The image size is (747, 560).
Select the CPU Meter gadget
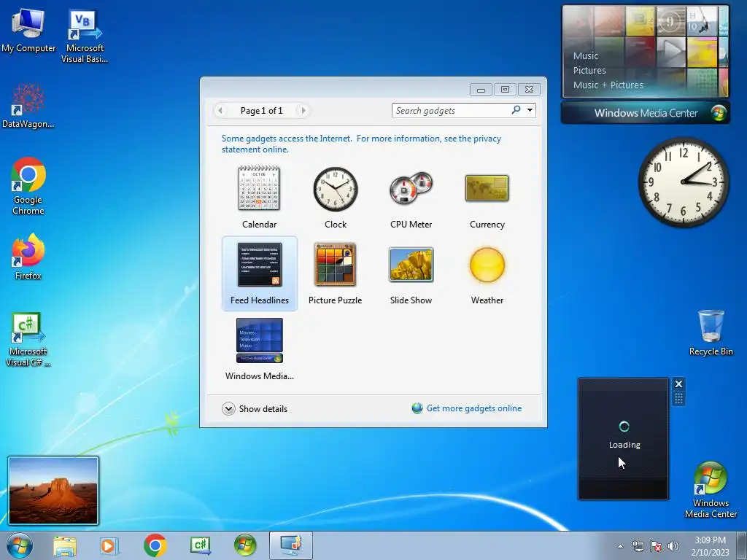(411, 198)
